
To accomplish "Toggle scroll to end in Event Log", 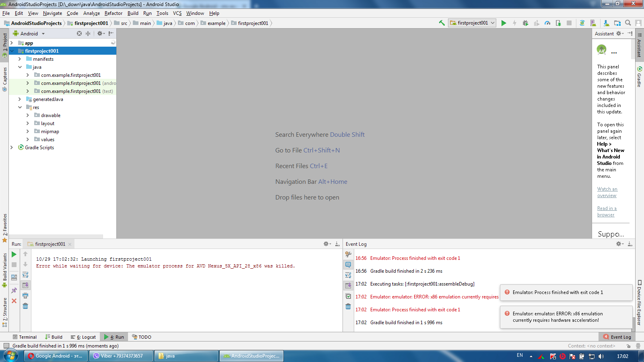I will tap(348, 286).
